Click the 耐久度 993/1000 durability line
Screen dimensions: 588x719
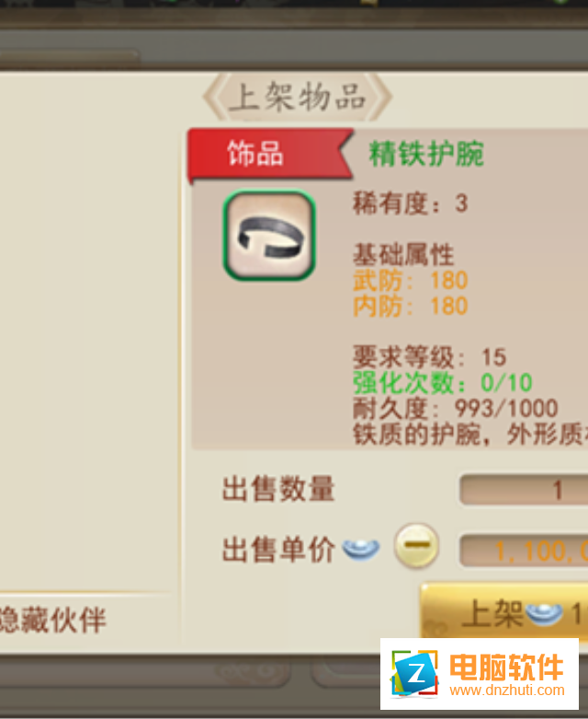(455, 408)
